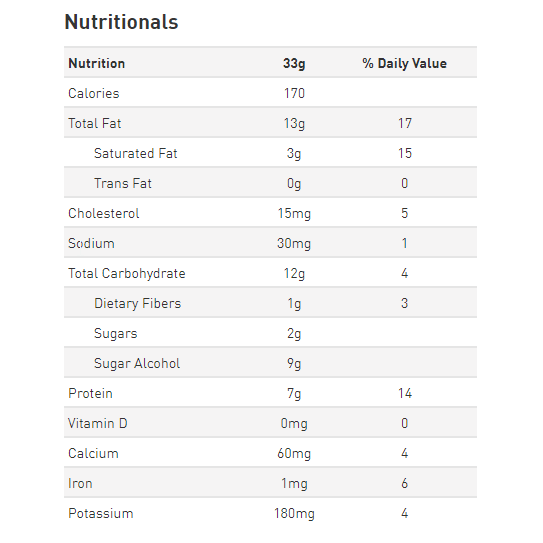Click the Calcium 60mg value
543x543 pixels.
tap(294, 454)
